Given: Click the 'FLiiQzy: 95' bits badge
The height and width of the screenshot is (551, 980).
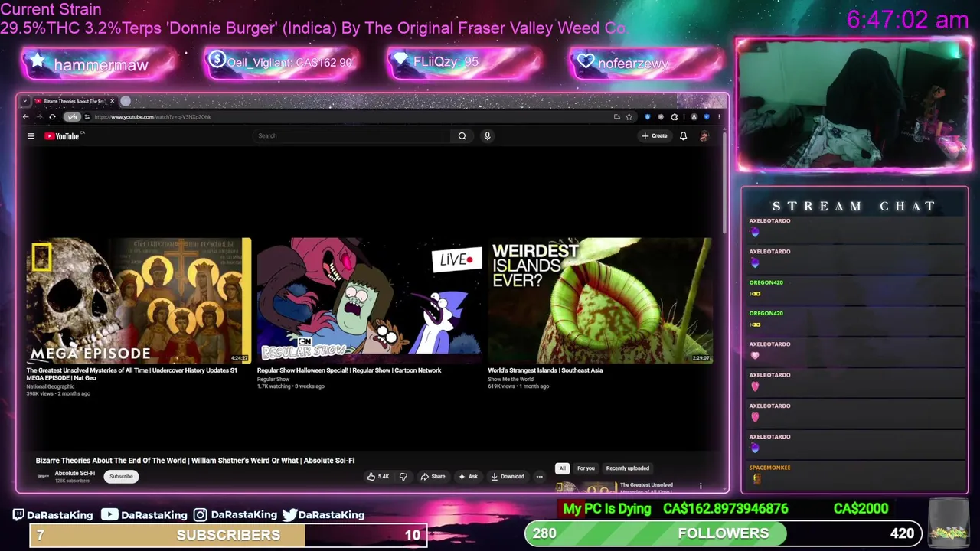Looking at the screenshot, I should (x=464, y=64).
